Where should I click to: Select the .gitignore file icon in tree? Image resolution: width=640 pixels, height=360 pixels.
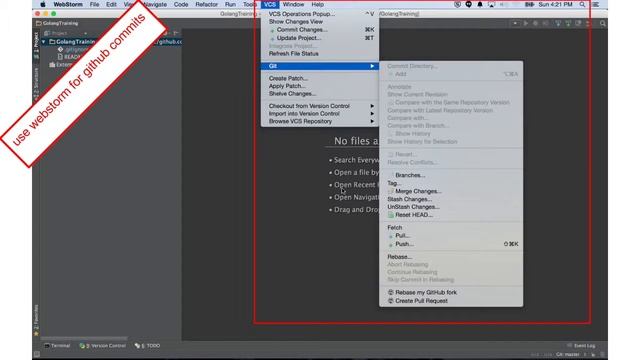[60, 49]
